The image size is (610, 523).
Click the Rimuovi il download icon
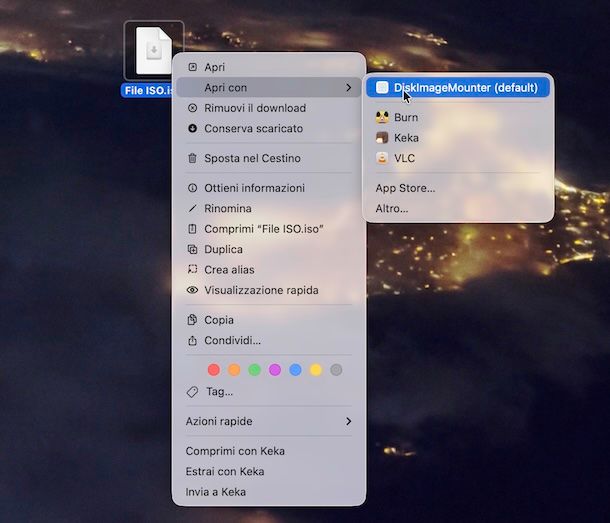(192, 108)
